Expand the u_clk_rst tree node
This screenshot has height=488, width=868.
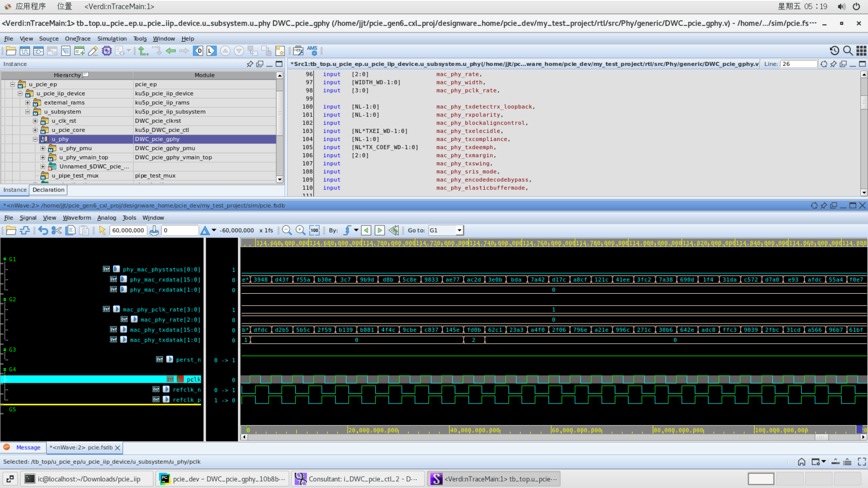tap(35, 121)
